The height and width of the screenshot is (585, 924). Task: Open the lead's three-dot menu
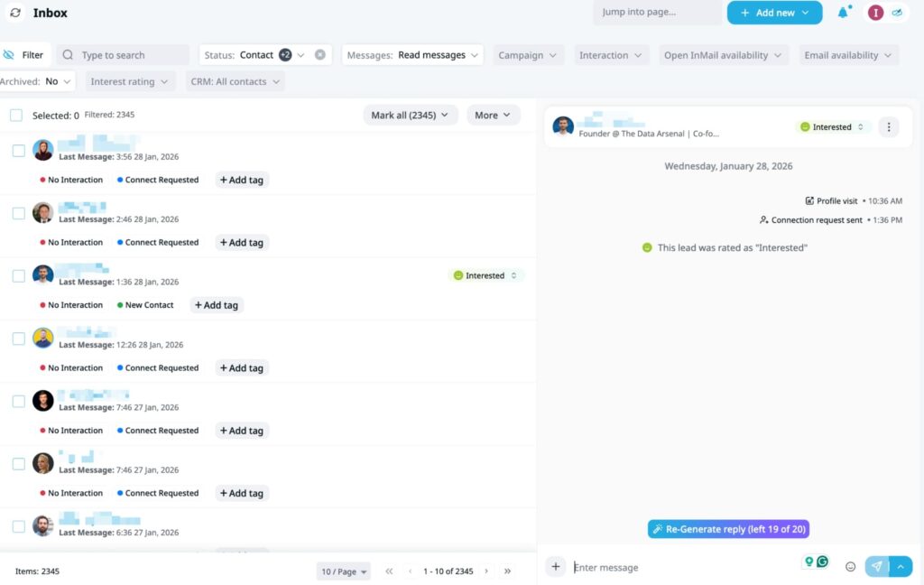coord(889,126)
